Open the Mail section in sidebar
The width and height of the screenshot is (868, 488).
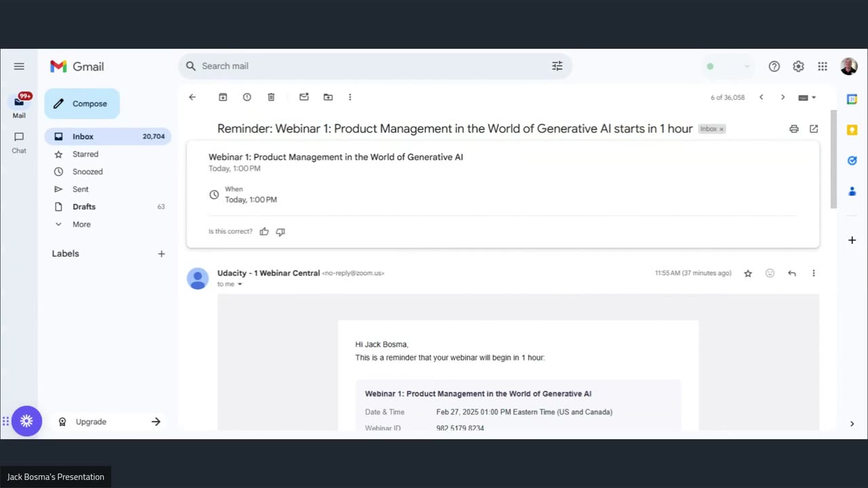(x=19, y=106)
